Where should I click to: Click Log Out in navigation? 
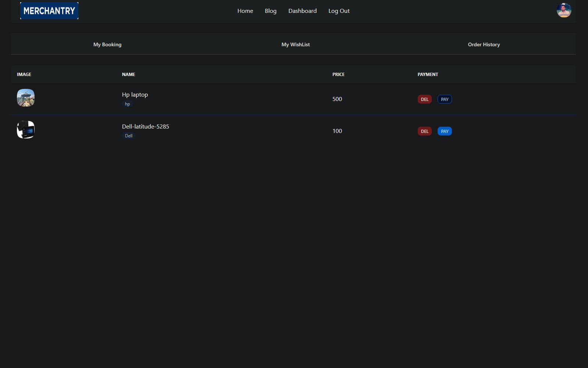click(339, 11)
